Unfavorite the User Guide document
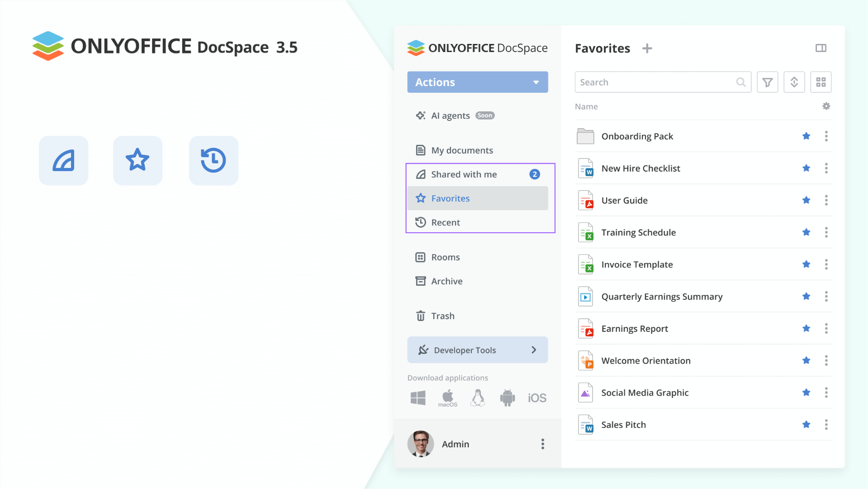The image size is (868, 489). tap(806, 200)
